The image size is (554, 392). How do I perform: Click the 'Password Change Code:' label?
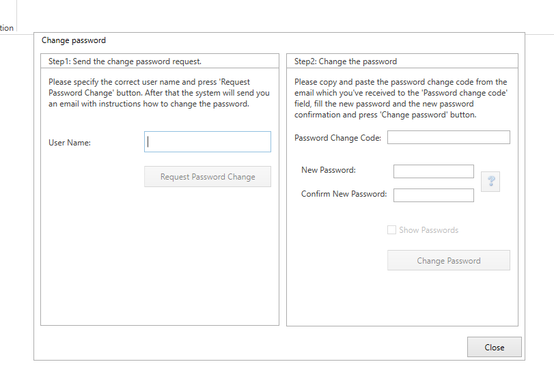pos(337,138)
